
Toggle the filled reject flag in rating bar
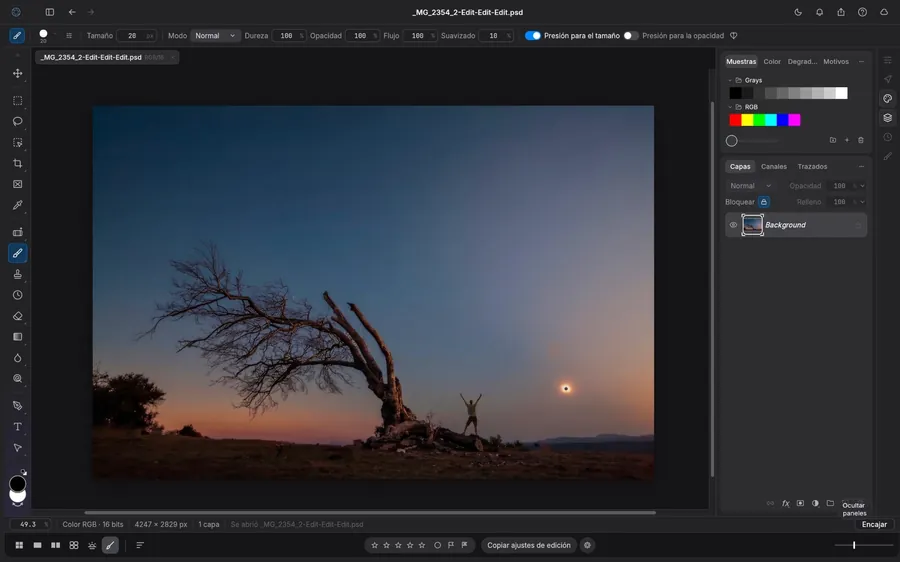tap(464, 545)
